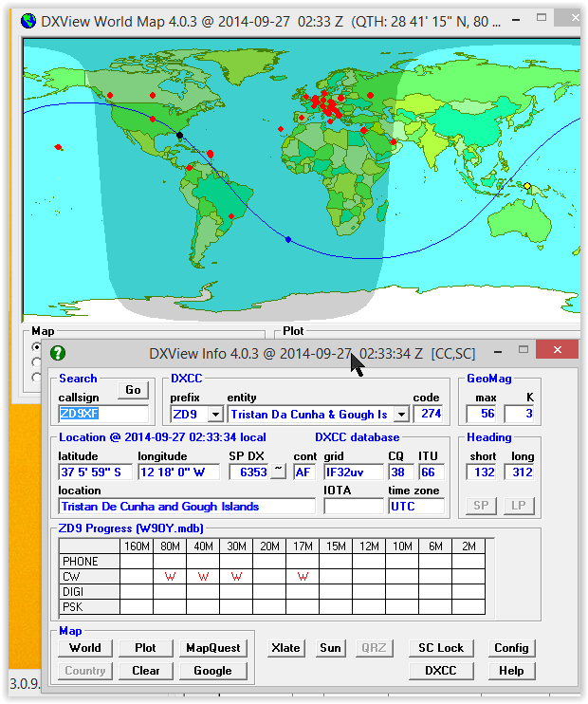Viewport: 588px width, 704px height.
Task: Click the SP DX distance field
Action: [x=248, y=472]
